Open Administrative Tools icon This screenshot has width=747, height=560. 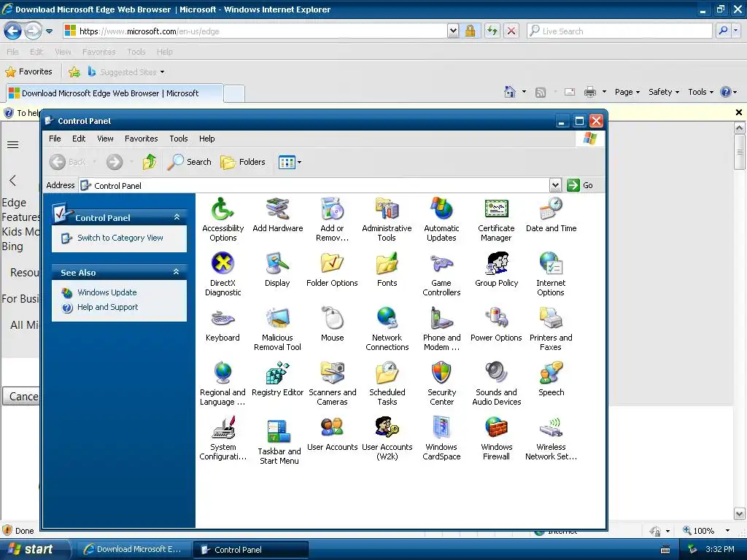[387, 209]
